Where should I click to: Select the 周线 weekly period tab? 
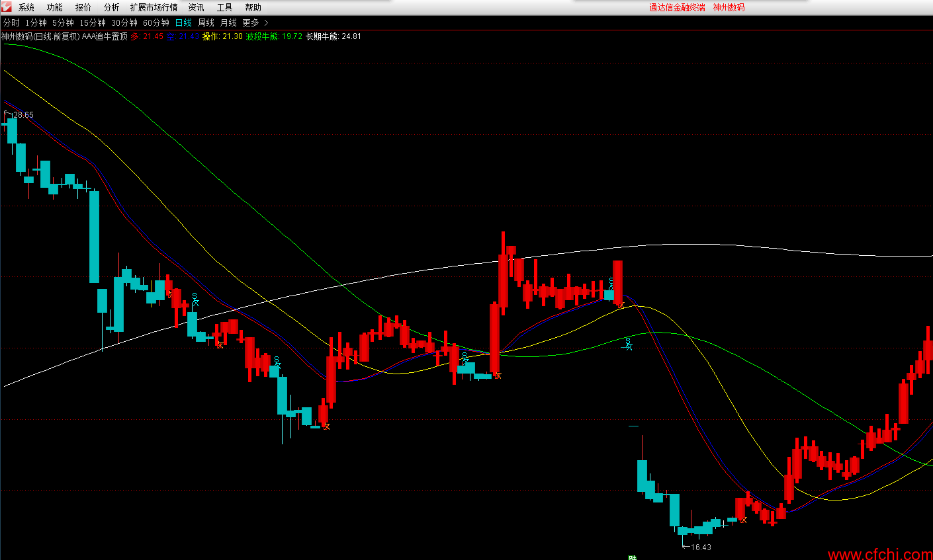(x=206, y=22)
